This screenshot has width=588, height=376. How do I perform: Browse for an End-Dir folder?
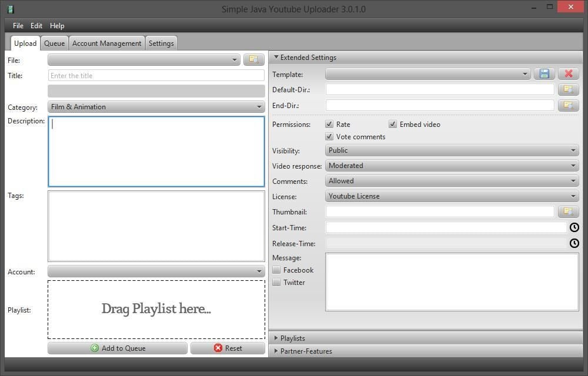(567, 105)
